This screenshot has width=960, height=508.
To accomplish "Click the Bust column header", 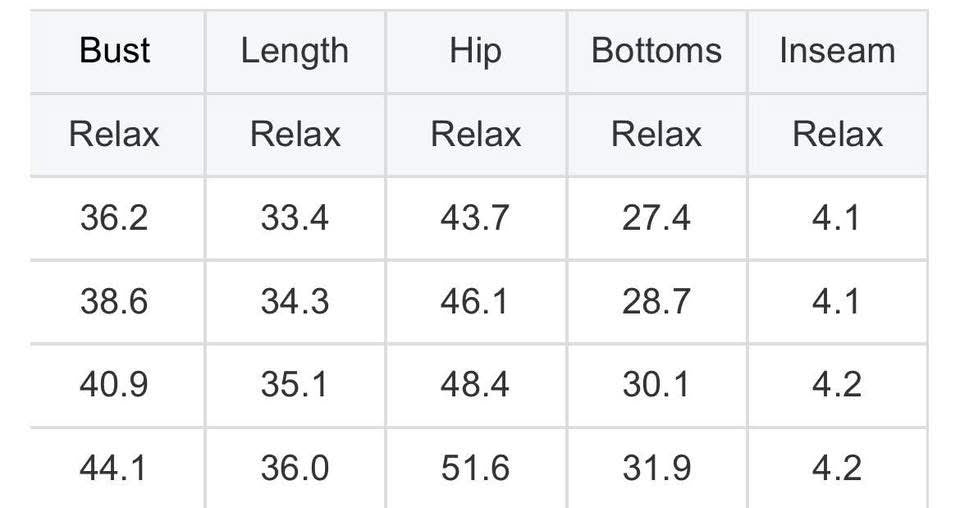I will 114,51.
